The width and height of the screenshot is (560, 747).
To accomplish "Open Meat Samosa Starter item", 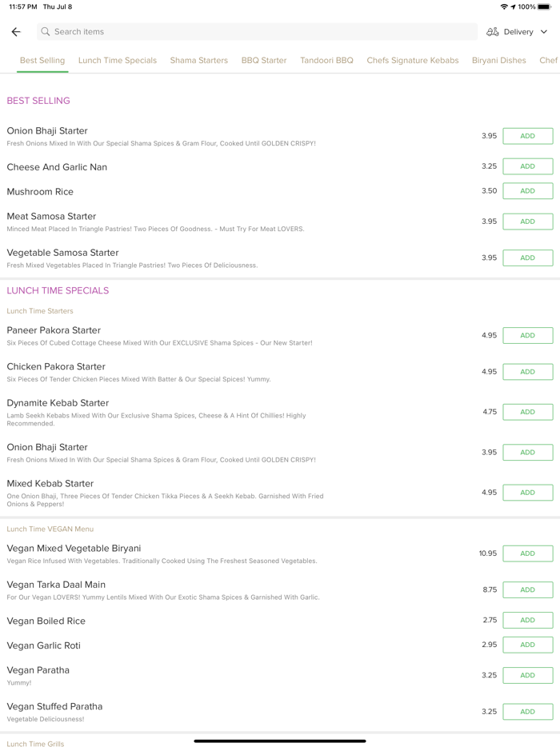I will pyautogui.click(x=51, y=217).
